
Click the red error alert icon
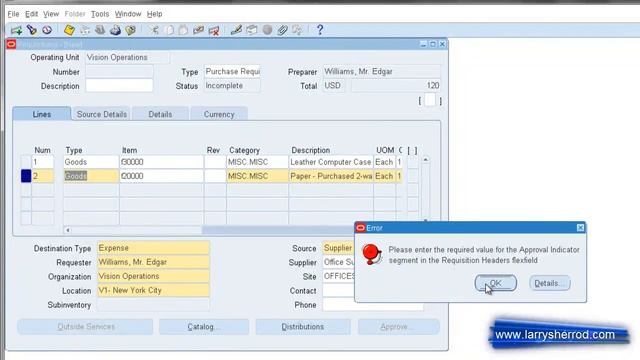(x=372, y=254)
